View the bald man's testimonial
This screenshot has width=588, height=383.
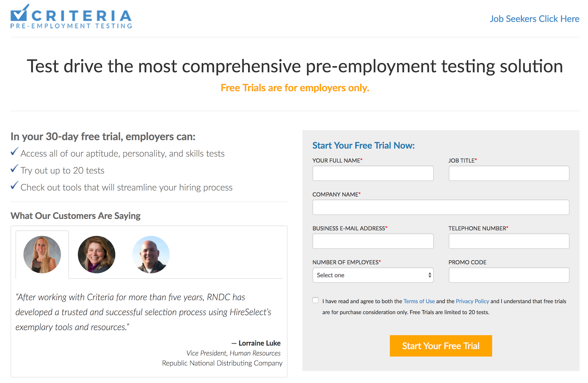click(151, 254)
